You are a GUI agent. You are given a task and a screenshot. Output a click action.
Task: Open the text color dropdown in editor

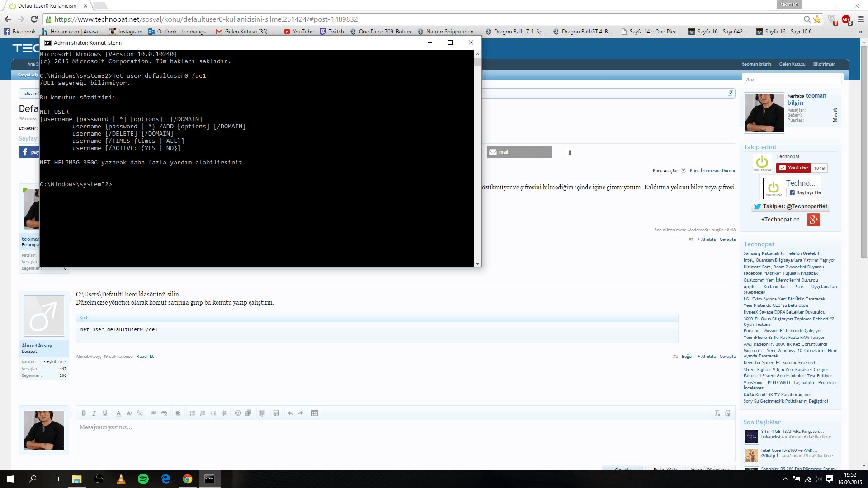[x=118, y=413]
